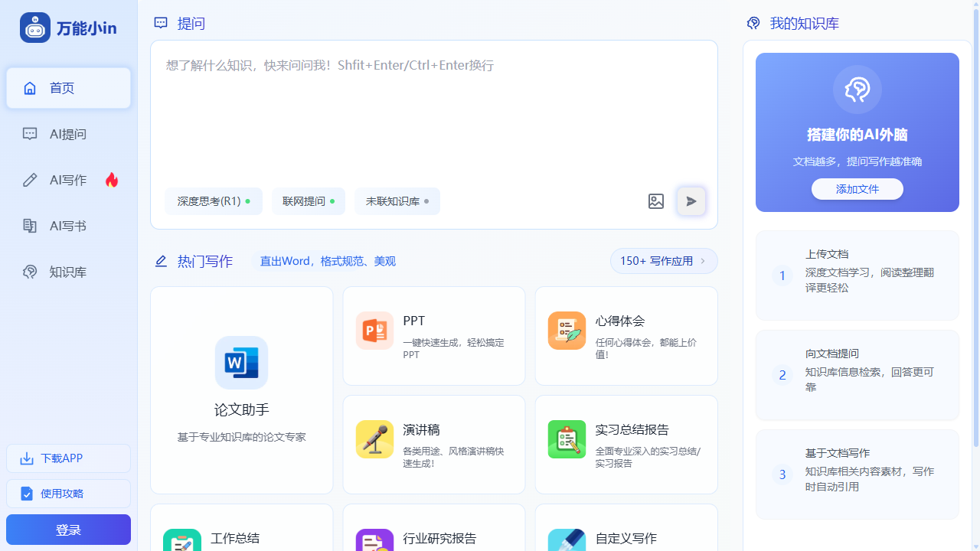The width and height of the screenshot is (980, 551).
Task: Click the 登录 button
Action: pyautogui.click(x=68, y=530)
